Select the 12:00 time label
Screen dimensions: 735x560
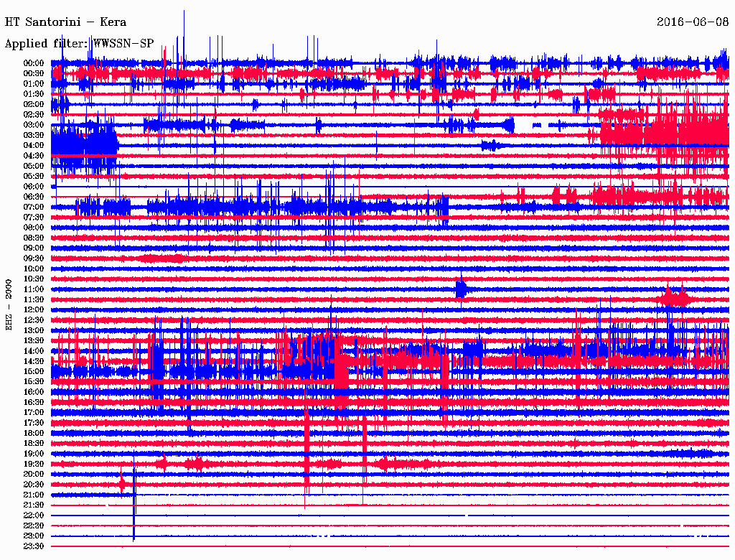[34, 309]
